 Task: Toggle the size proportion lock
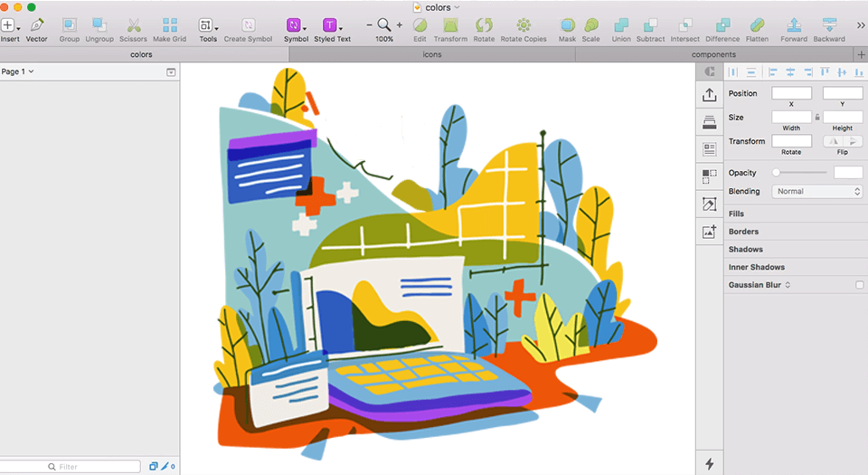click(x=817, y=118)
